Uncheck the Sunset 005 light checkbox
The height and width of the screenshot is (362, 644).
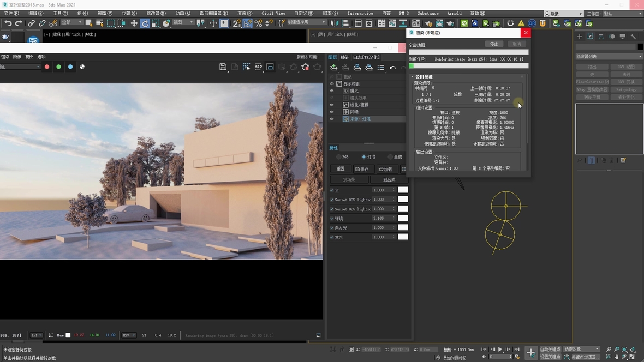(332, 200)
